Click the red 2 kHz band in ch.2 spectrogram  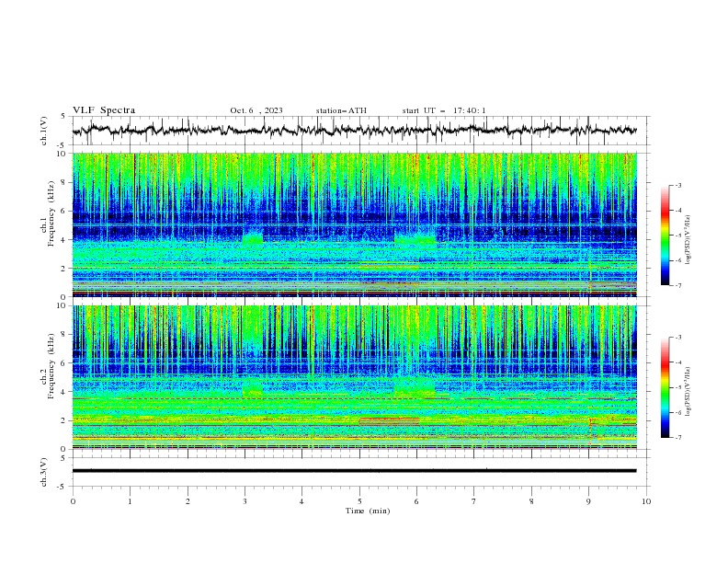click(x=390, y=421)
